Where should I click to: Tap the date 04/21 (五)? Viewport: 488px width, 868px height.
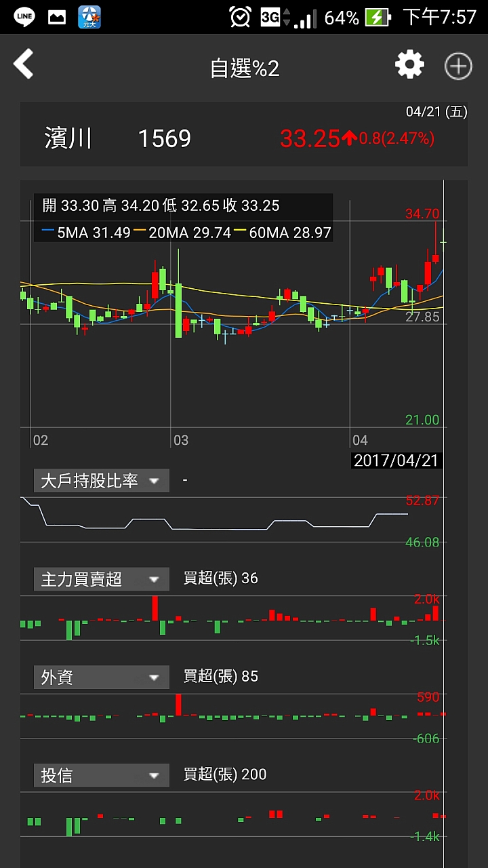436,112
